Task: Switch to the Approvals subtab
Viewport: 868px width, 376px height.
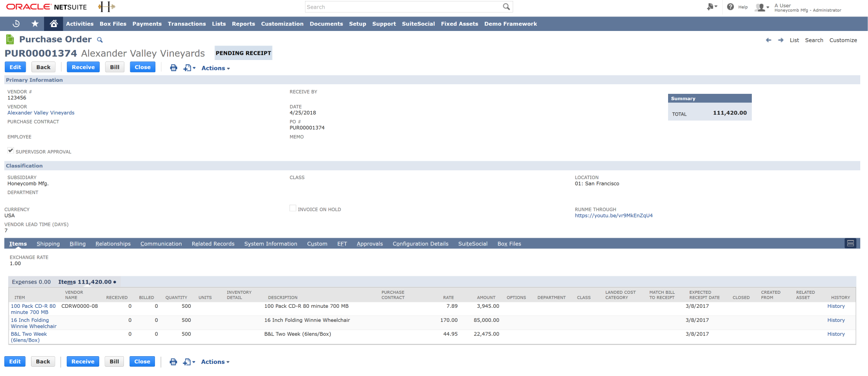Action: (x=370, y=244)
